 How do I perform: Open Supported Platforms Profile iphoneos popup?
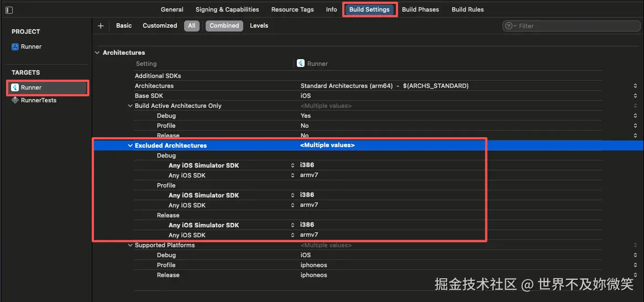coord(635,265)
